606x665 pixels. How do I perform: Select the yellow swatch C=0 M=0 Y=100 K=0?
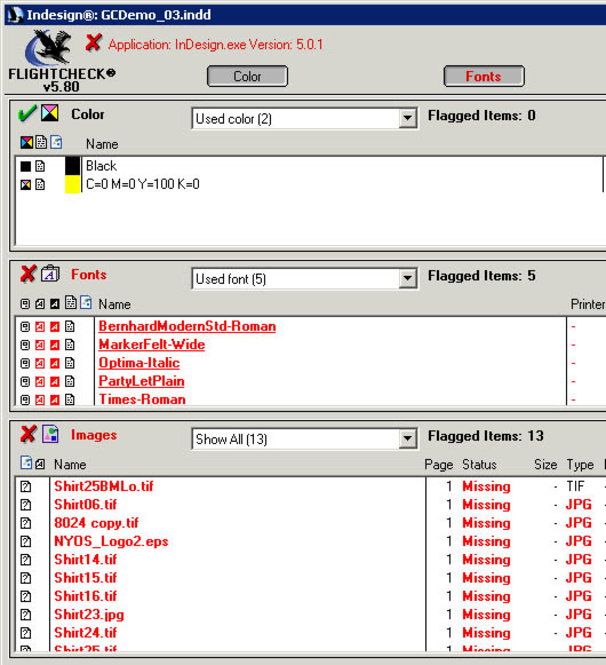click(73, 184)
